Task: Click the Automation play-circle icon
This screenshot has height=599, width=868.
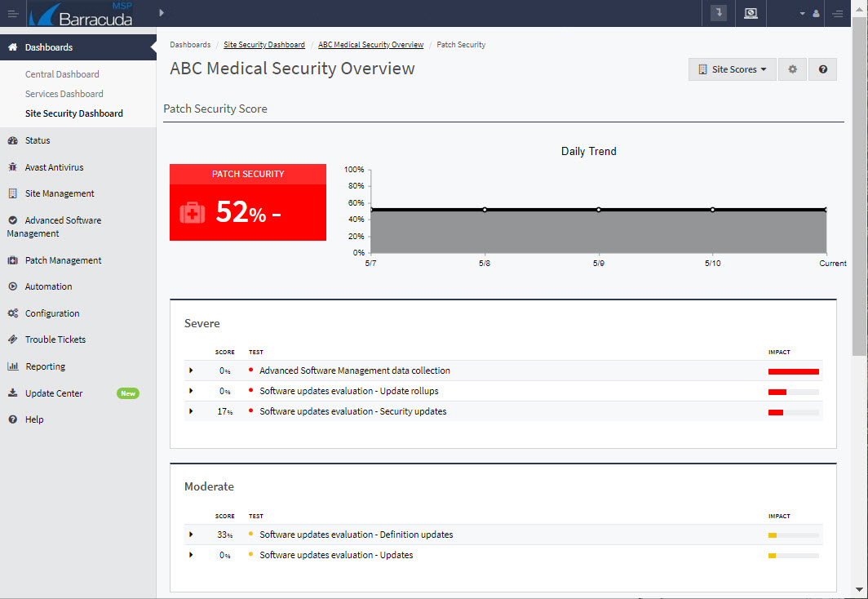Action: click(13, 286)
